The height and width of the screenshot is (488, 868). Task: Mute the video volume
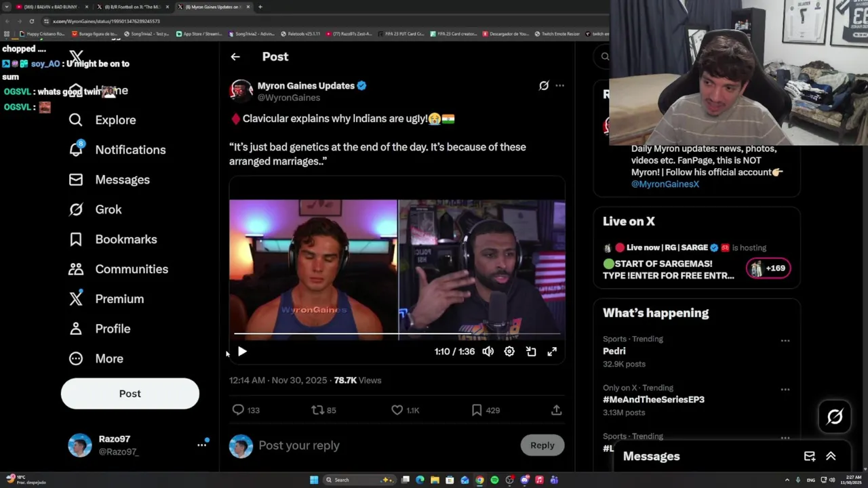pos(488,352)
